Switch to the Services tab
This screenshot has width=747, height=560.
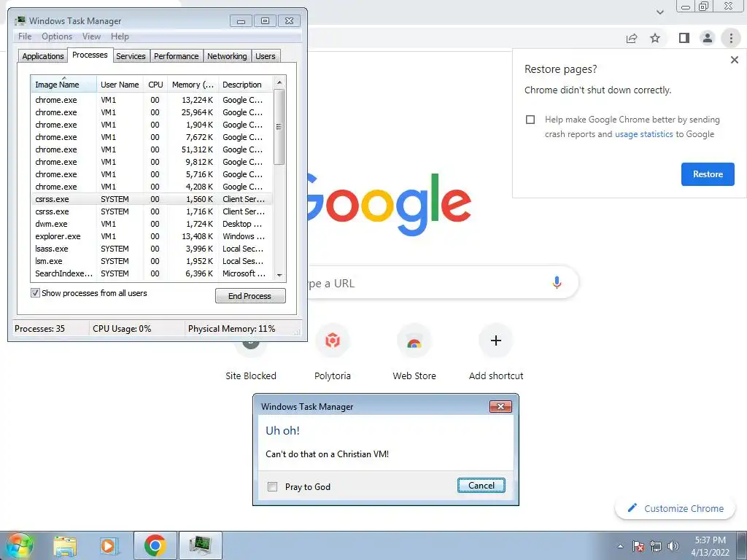click(x=131, y=56)
